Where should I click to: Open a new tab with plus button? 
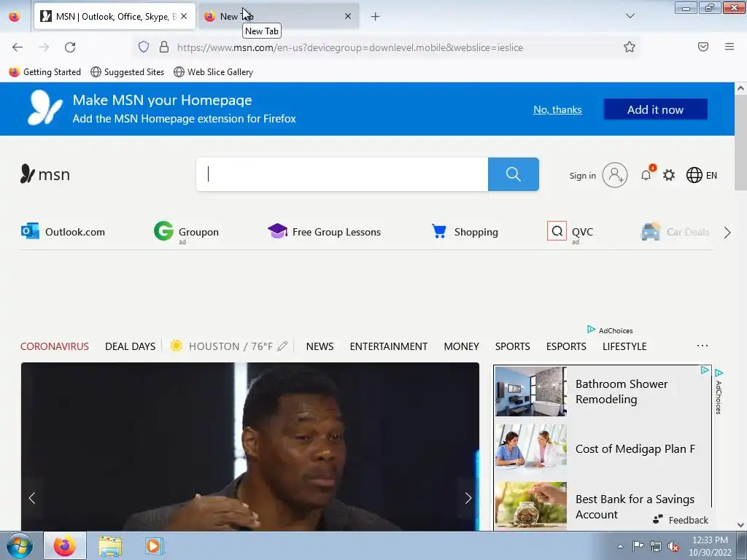pos(376,17)
